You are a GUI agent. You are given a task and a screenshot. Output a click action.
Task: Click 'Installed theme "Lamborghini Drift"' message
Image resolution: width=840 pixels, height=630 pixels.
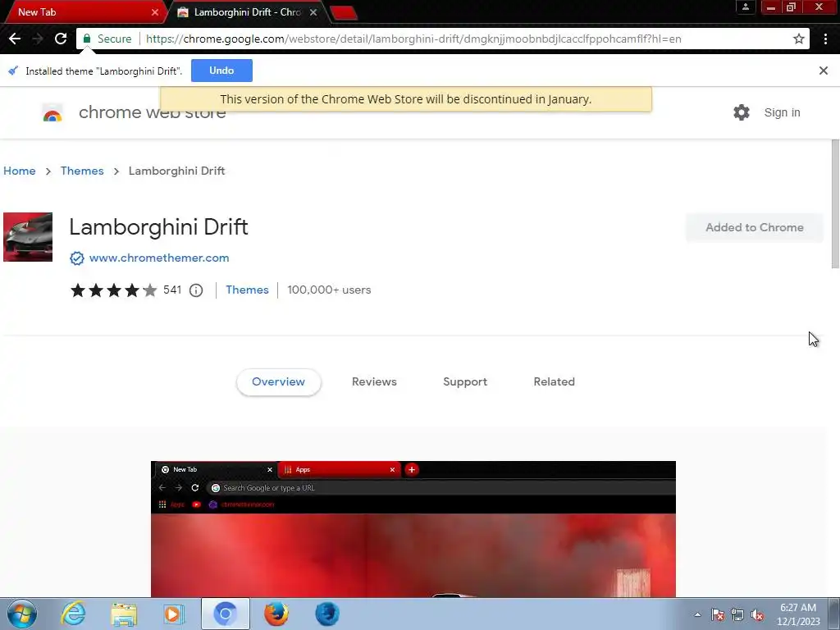104,71
